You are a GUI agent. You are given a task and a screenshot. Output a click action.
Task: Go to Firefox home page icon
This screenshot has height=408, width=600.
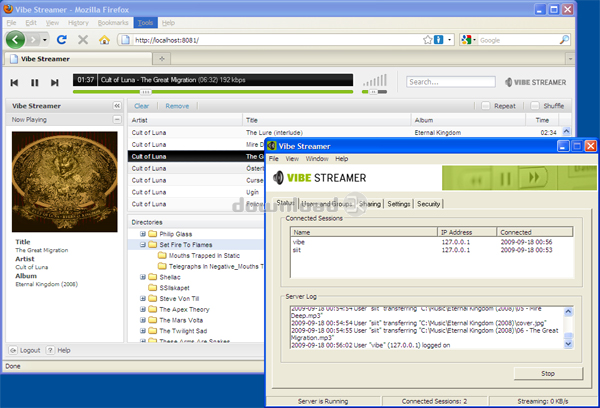[104, 40]
